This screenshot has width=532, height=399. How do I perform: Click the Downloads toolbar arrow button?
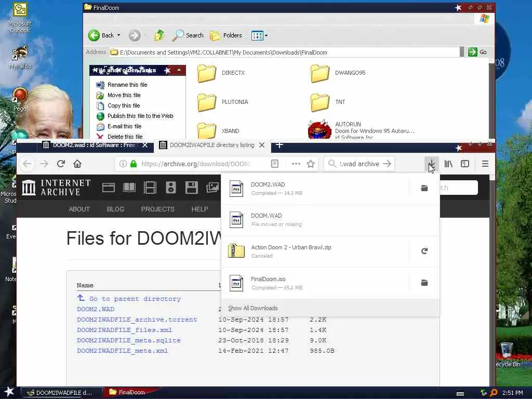click(x=432, y=164)
